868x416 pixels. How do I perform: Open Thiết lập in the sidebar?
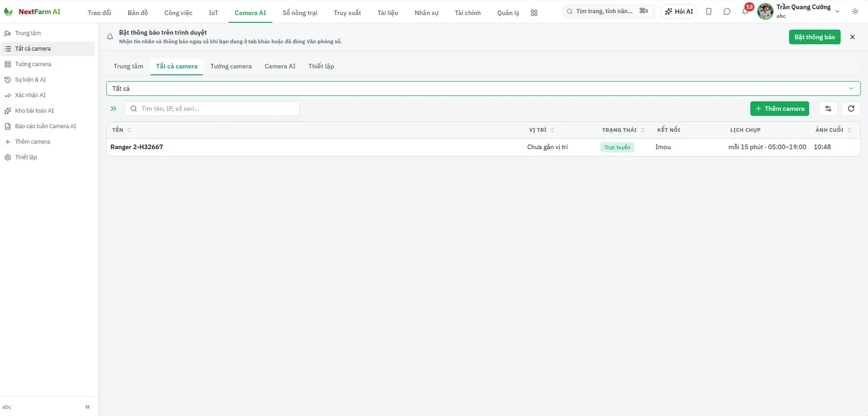(48, 157)
